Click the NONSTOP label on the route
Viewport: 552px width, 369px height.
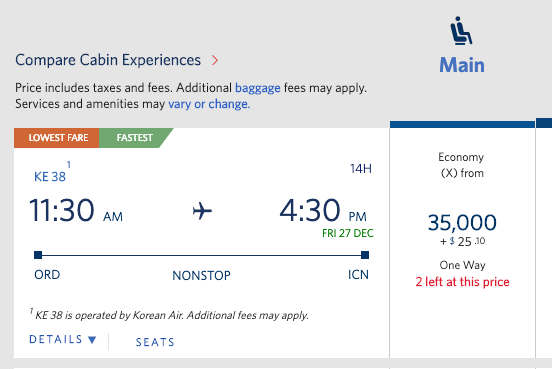tap(201, 275)
